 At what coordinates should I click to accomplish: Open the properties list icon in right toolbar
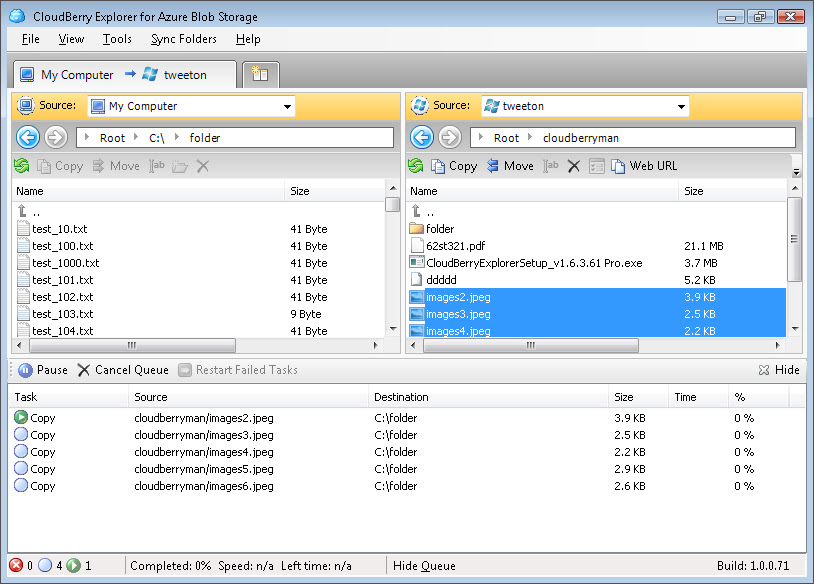pyautogui.click(x=597, y=166)
